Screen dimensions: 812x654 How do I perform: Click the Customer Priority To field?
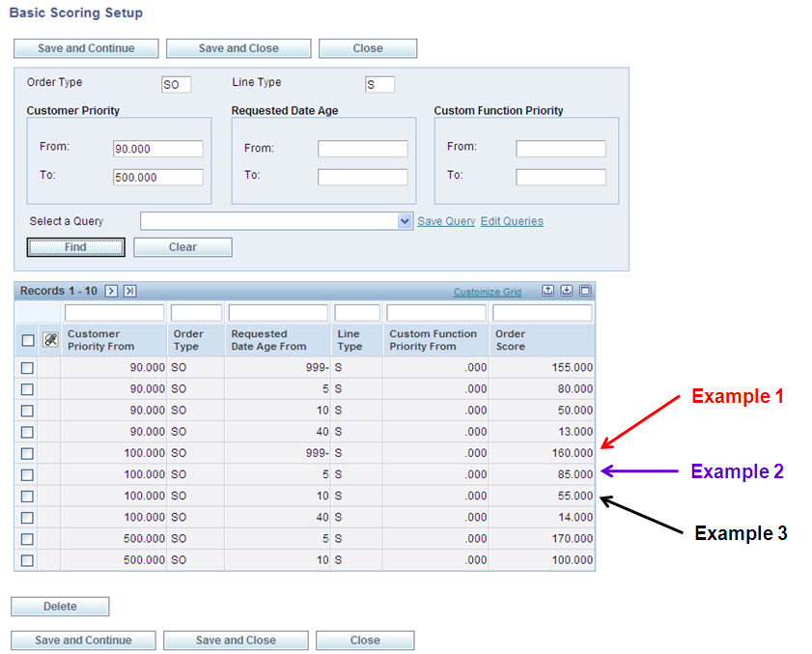[x=158, y=177]
